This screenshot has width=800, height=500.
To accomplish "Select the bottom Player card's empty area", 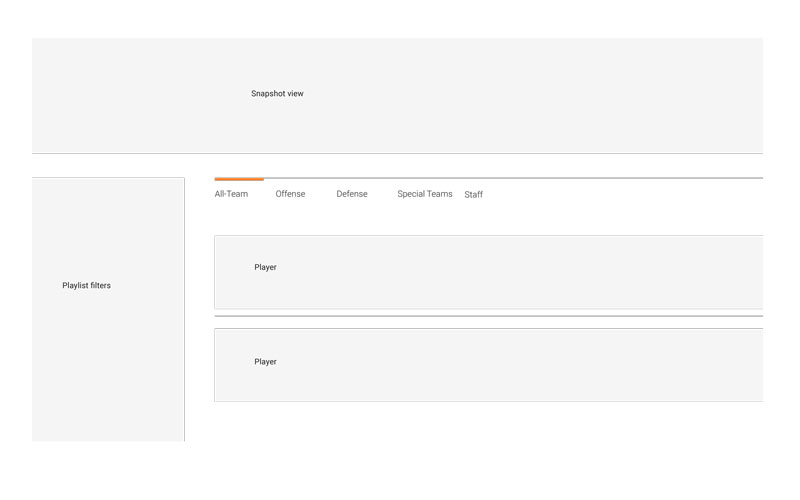I will (550, 365).
